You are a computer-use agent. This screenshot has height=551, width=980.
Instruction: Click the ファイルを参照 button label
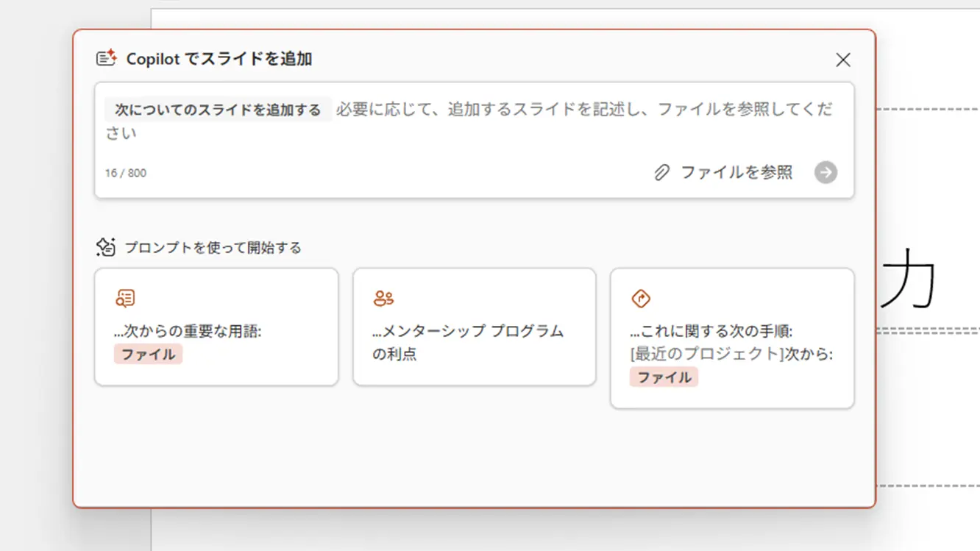pyautogui.click(x=736, y=173)
